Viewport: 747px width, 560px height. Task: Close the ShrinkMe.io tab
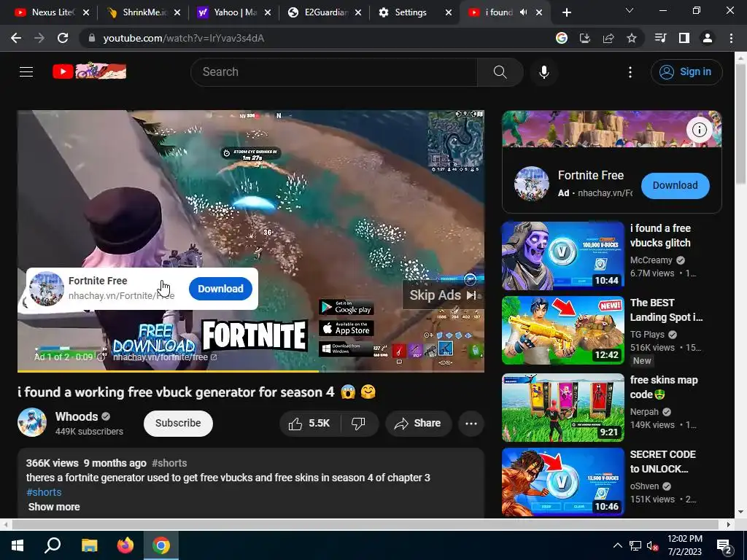pos(177,12)
